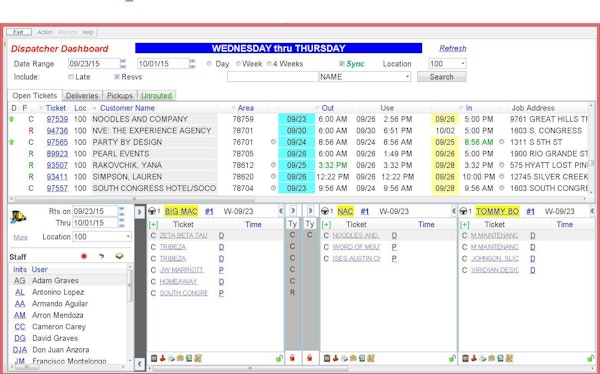Click the map icon under BIG MAC route
The image size is (600, 374).
tap(198, 358)
